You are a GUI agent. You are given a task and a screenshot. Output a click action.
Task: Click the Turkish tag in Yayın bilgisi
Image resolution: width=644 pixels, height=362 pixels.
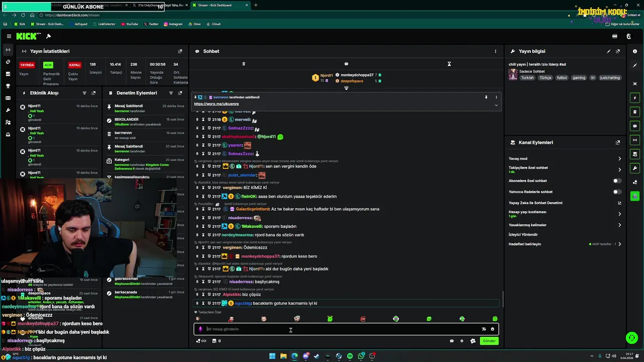tap(527, 78)
